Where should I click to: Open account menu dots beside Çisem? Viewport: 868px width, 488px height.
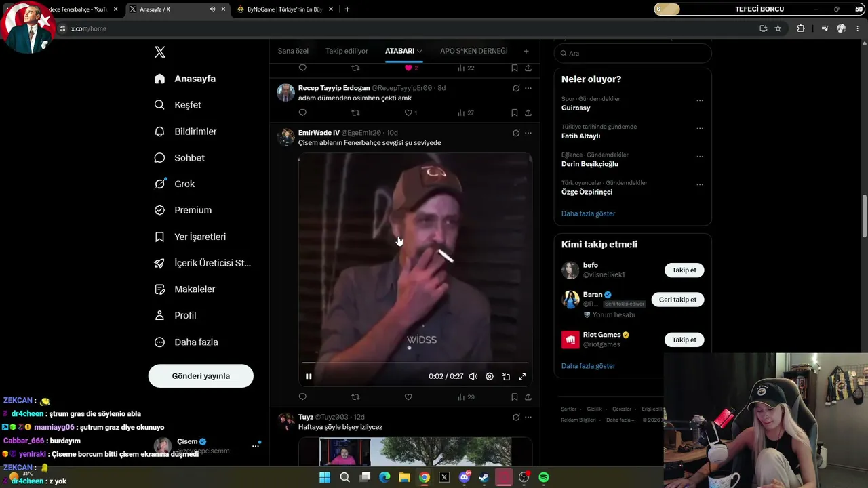pyautogui.click(x=256, y=445)
